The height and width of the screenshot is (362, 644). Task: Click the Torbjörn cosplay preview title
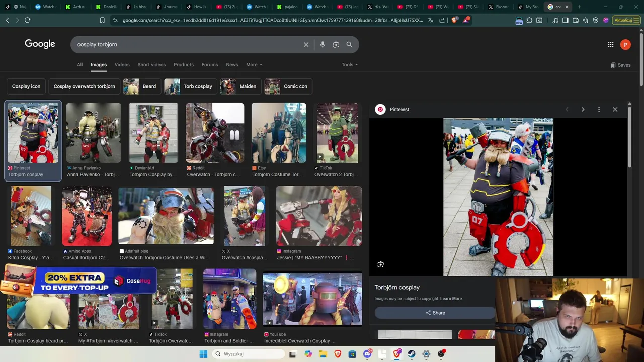(x=397, y=287)
